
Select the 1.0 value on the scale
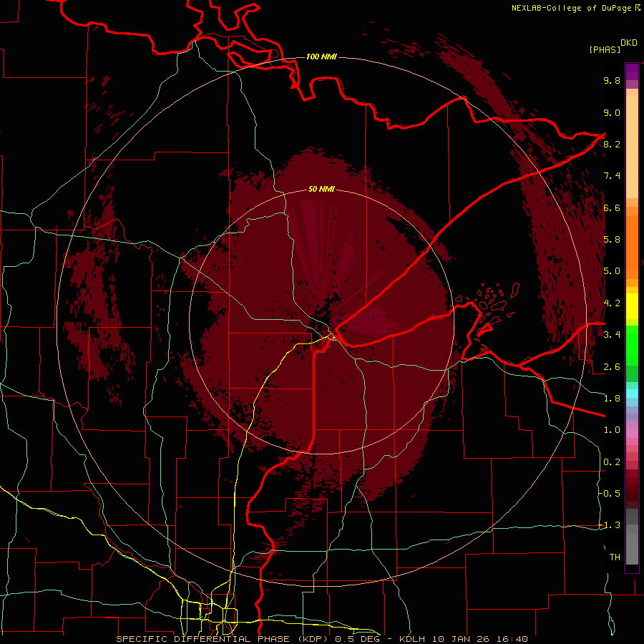point(612,430)
